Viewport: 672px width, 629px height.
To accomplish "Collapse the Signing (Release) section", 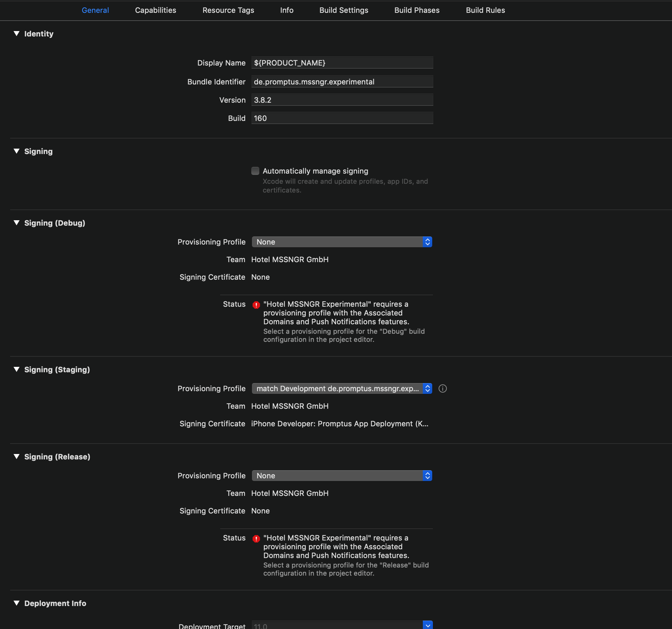I will click(x=17, y=456).
